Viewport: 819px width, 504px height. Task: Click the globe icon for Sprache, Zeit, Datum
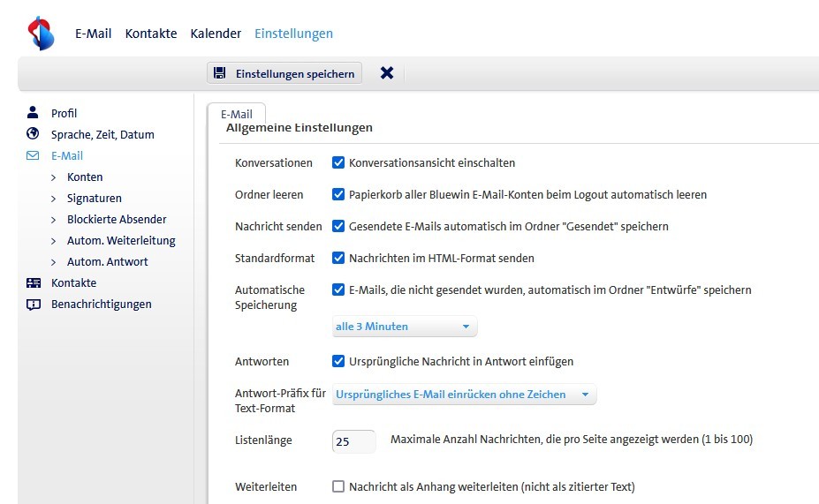click(x=34, y=134)
